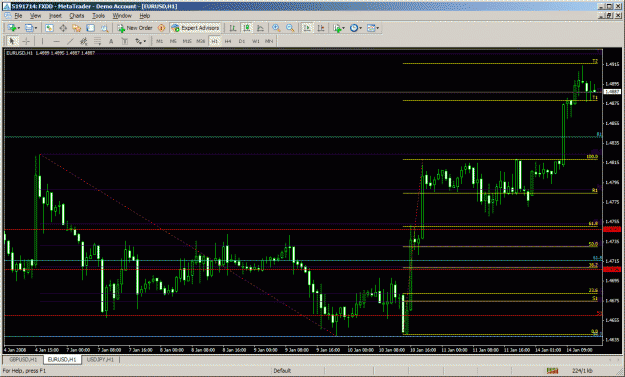This screenshot has height=377, width=625.
Task: Switch to M1 timeframe
Action: 159,41
